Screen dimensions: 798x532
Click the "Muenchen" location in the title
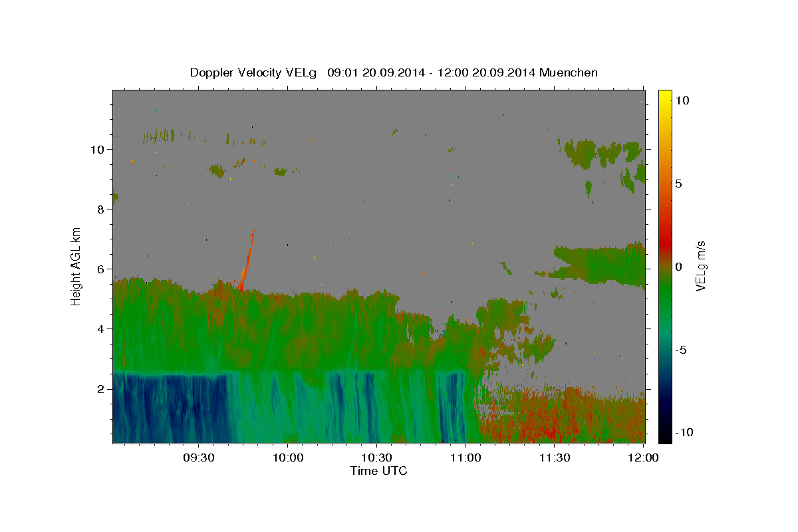click(x=569, y=72)
